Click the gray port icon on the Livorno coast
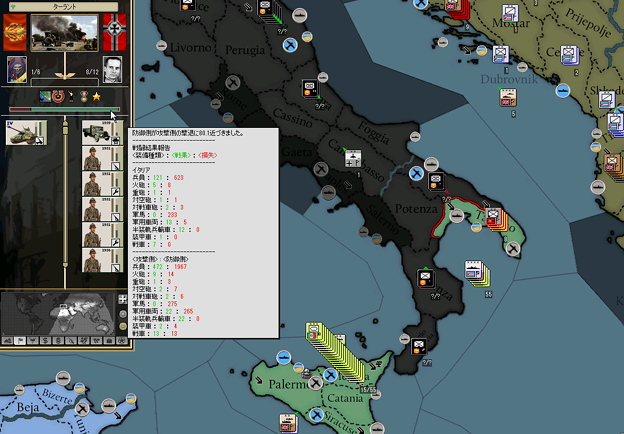The image size is (624, 434). (161, 45)
